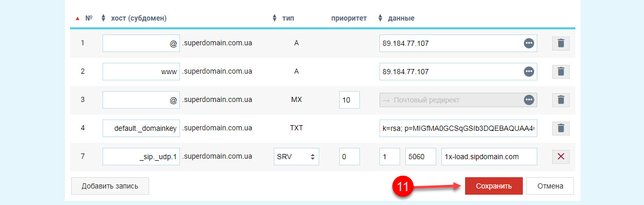644x205 pixels.
Task: Click domain suffix text in row 7
Action: [217, 157]
